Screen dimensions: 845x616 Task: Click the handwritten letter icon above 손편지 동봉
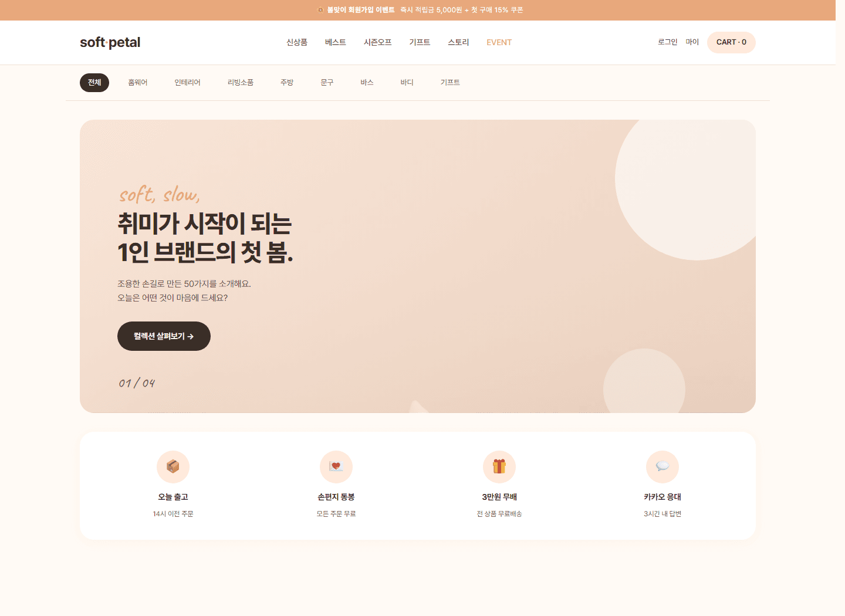tap(336, 467)
